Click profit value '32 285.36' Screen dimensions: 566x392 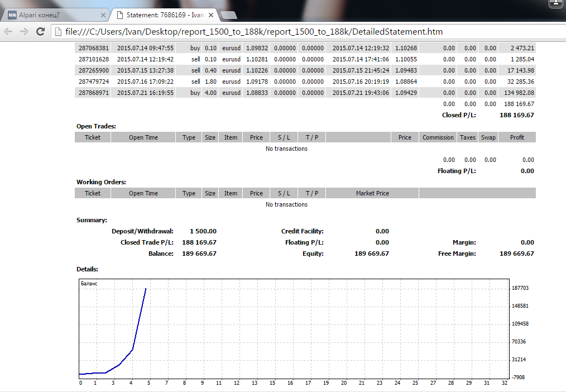[521, 82]
